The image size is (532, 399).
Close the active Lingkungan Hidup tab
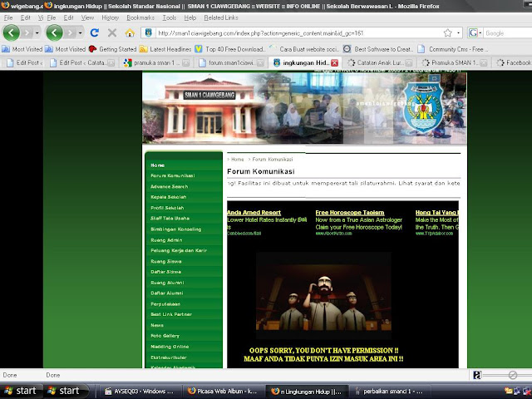click(334, 63)
